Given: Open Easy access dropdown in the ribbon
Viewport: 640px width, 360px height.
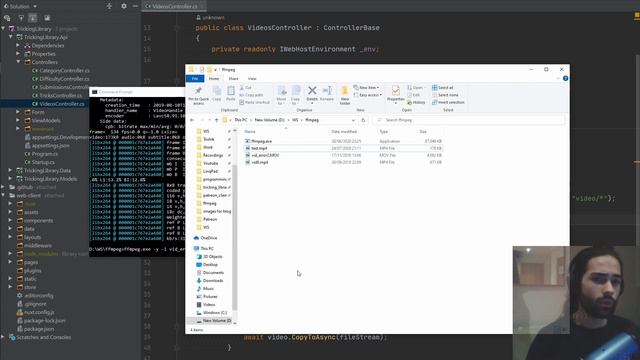Looking at the screenshot, I should tap(368, 95).
